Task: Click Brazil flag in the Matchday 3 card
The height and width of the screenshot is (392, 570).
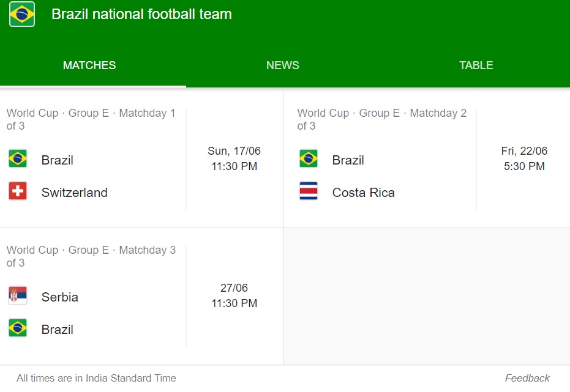Action: point(18,328)
